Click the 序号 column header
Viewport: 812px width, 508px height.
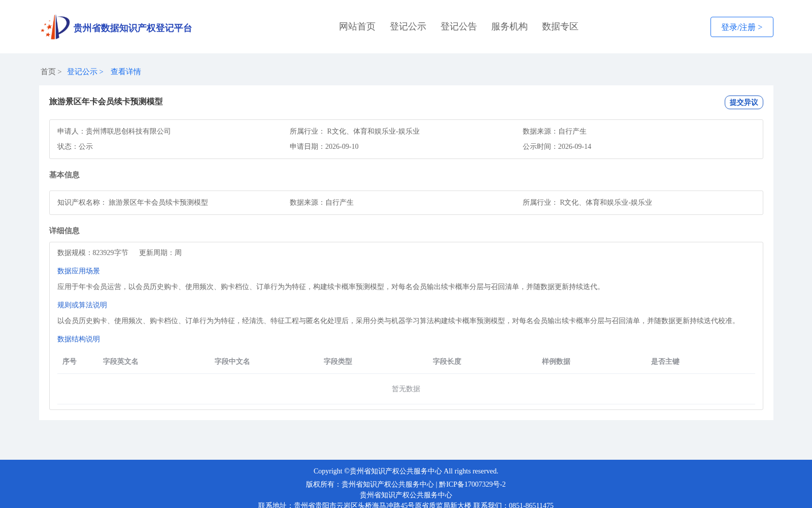point(70,361)
